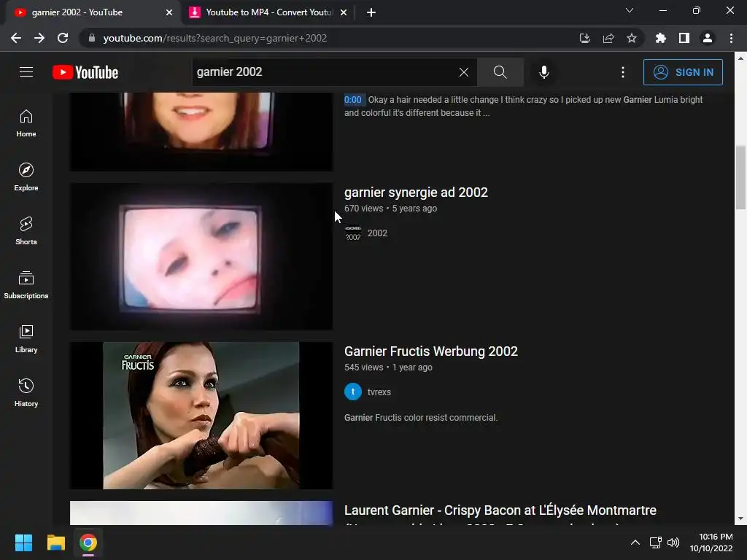Open 'Laurent Garnier - Crispy Bacon' video title
The height and width of the screenshot is (560, 747).
click(500, 510)
